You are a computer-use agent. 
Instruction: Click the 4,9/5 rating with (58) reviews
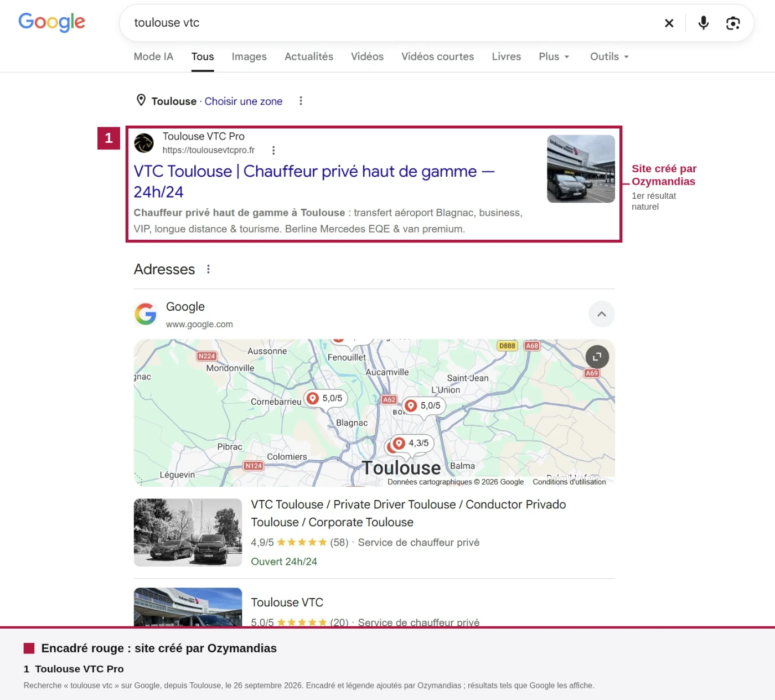click(x=299, y=543)
